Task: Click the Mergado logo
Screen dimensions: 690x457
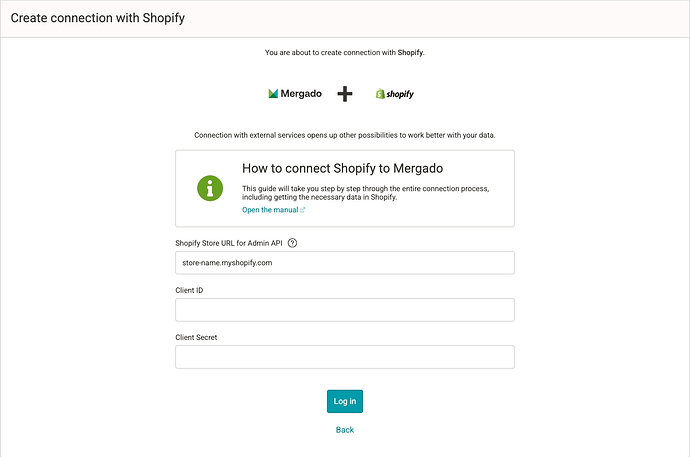Action: point(295,93)
